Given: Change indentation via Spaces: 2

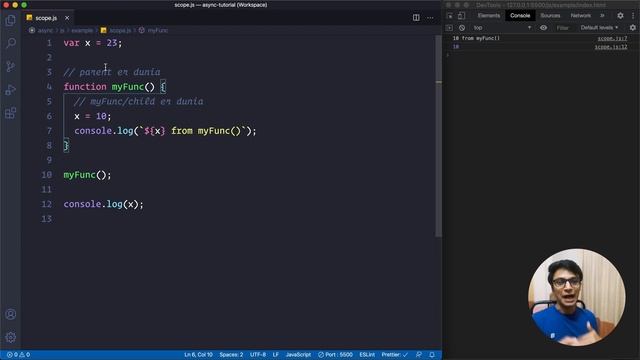Looking at the screenshot, I should (231, 355).
